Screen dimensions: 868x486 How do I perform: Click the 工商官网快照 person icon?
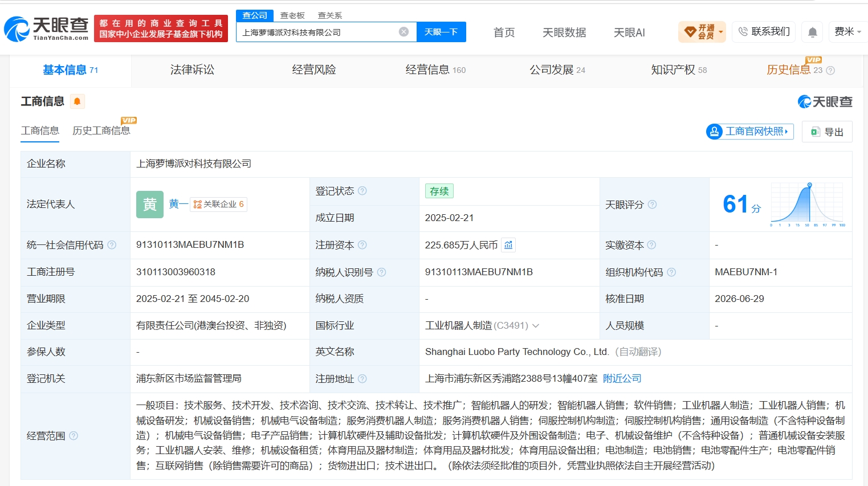(714, 132)
